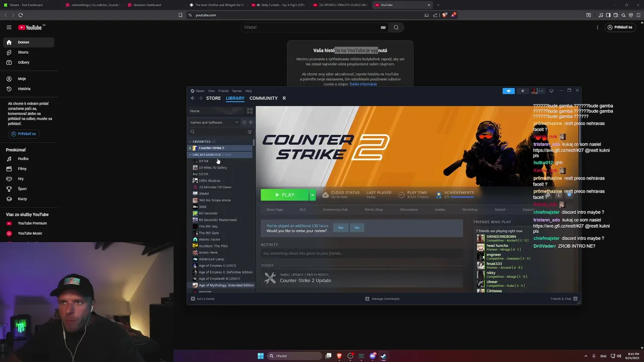Screen dimensions: 644x362
Task: Answer Yes to revise your review
Action: tap(341, 228)
